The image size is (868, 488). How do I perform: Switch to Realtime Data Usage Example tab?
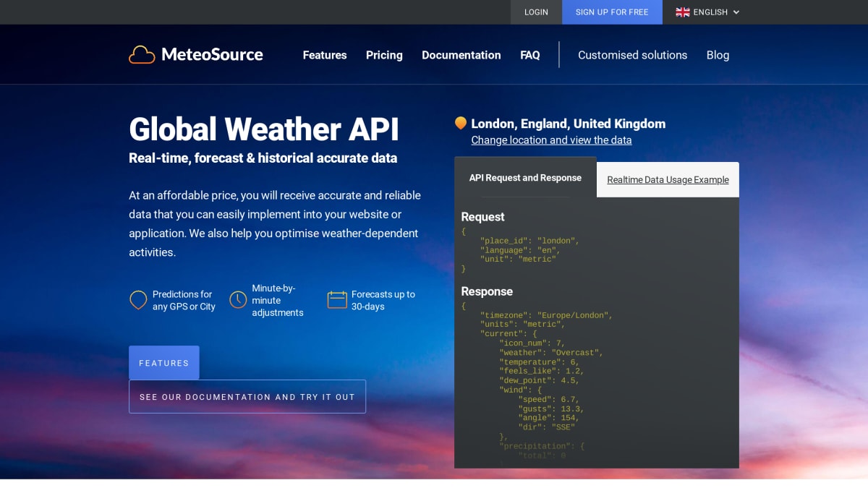668,180
